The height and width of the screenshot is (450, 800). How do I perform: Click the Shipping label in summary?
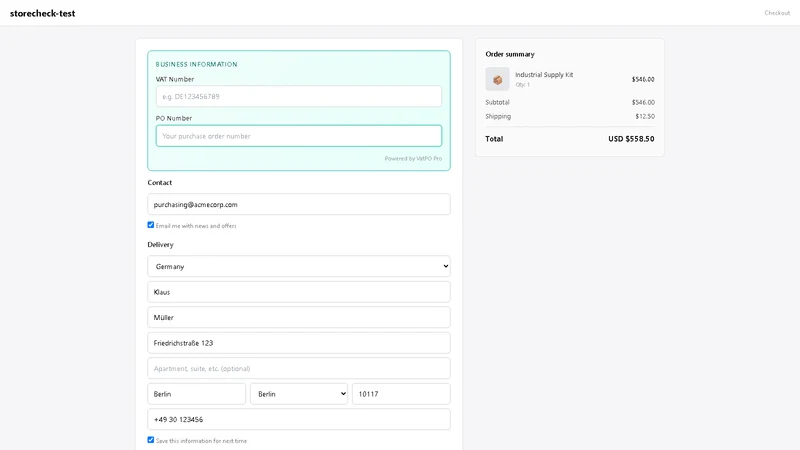(498, 116)
